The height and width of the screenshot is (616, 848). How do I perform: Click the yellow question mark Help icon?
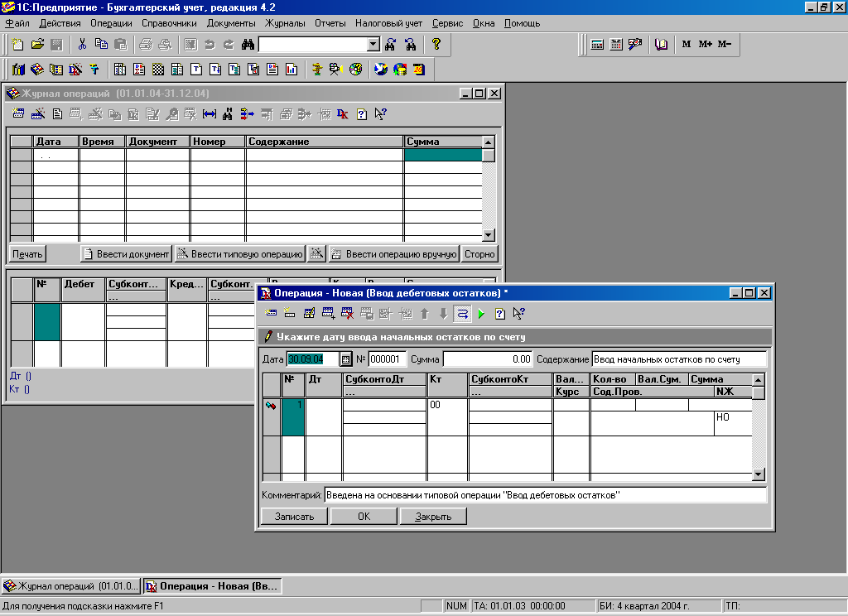pyautogui.click(x=436, y=45)
